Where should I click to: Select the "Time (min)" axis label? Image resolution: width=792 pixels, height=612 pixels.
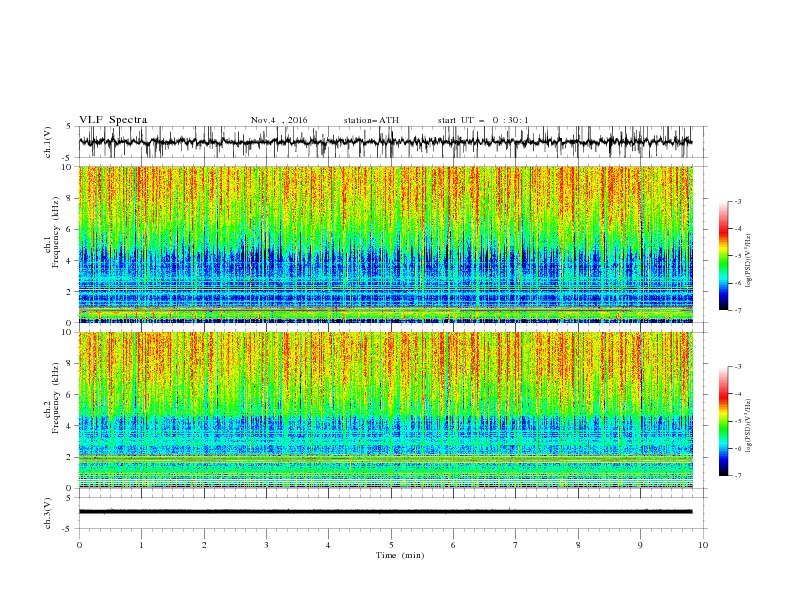pyautogui.click(x=400, y=555)
